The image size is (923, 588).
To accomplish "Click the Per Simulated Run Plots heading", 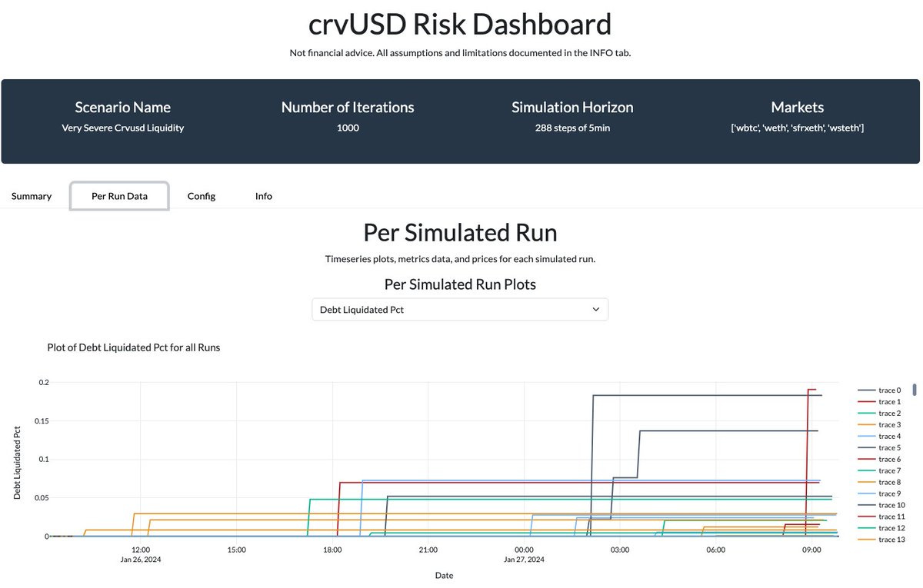I will [460, 284].
